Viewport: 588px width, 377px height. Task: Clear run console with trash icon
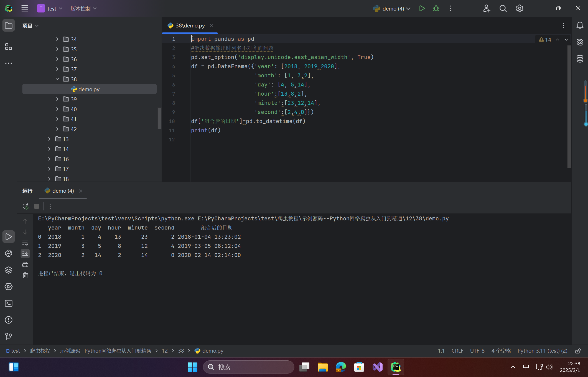click(25, 275)
